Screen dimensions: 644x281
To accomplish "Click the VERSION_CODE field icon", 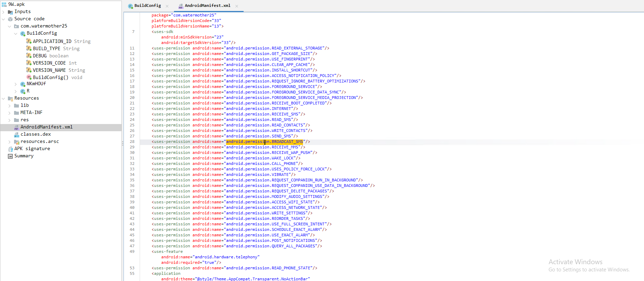I will [x=29, y=63].
